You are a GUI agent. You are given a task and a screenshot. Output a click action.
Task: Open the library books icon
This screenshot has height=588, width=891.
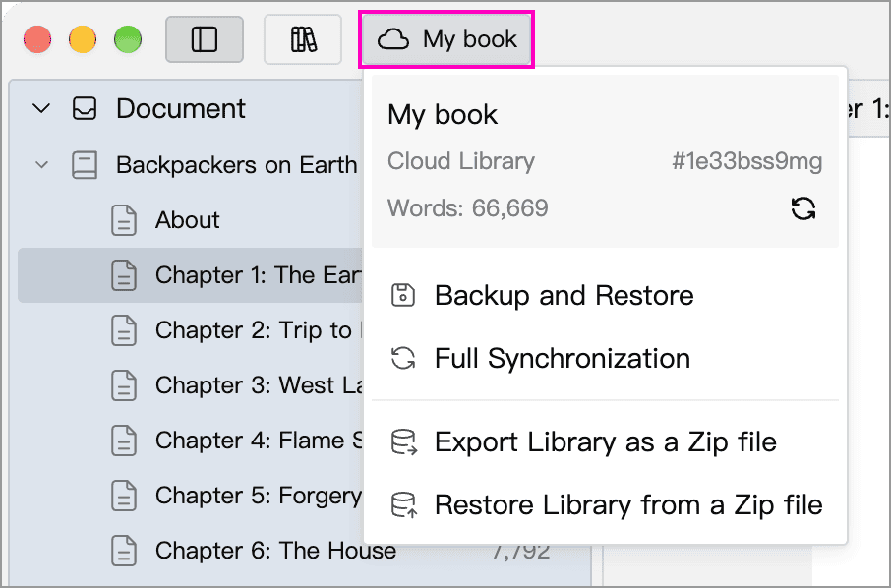303,39
